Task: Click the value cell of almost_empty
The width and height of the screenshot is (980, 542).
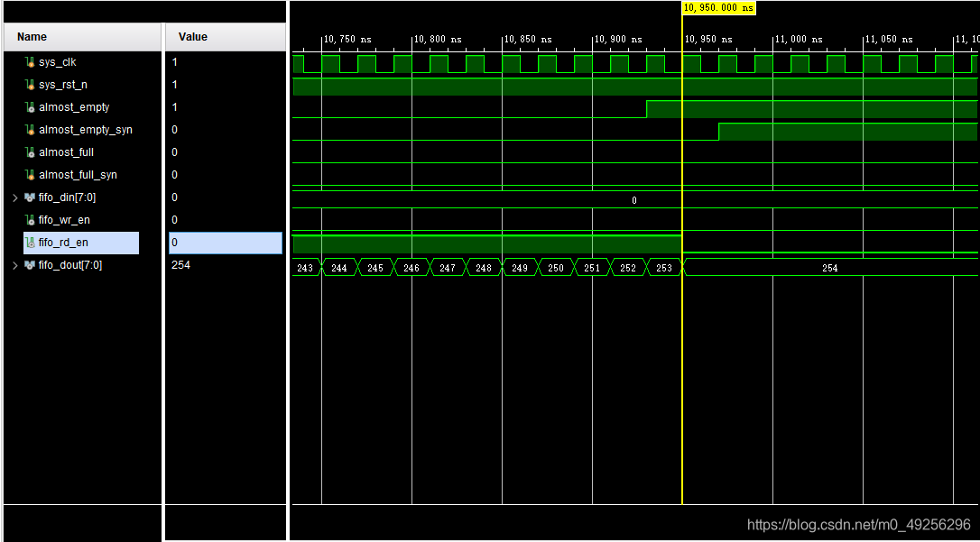Action: pyautogui.click(x=226, y=107)
